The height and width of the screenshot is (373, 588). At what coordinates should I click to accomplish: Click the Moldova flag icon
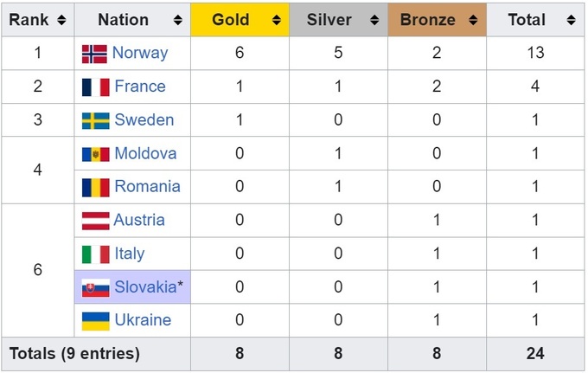pyautogui.click(x=95, y=154)
